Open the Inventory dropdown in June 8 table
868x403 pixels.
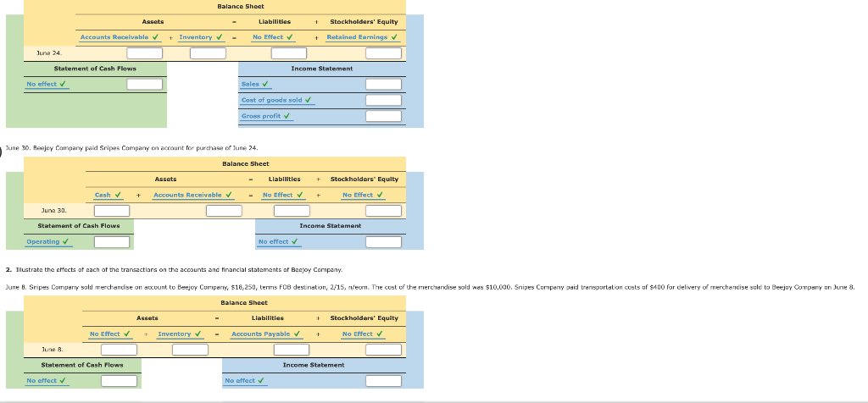point(180,334)
